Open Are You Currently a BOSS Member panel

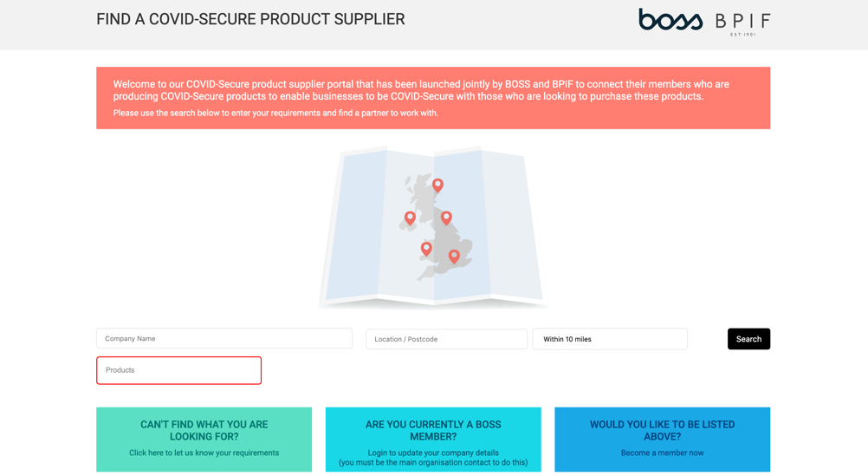tap(433, 440)
